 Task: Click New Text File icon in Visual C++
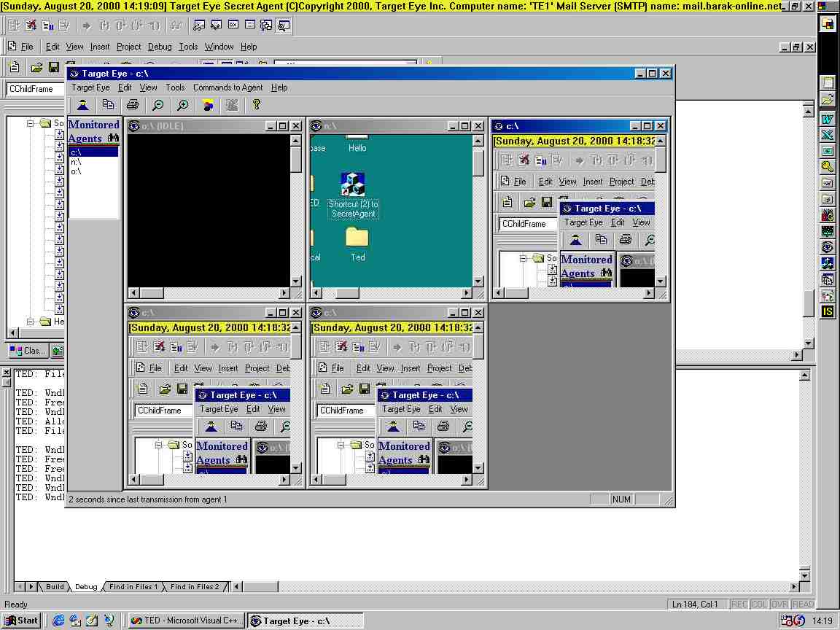coord(15,67)
